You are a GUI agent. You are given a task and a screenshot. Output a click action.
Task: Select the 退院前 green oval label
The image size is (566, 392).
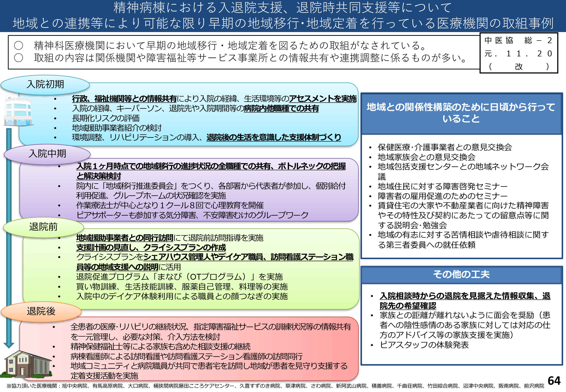pyautogui.click(x=43, y=227)
